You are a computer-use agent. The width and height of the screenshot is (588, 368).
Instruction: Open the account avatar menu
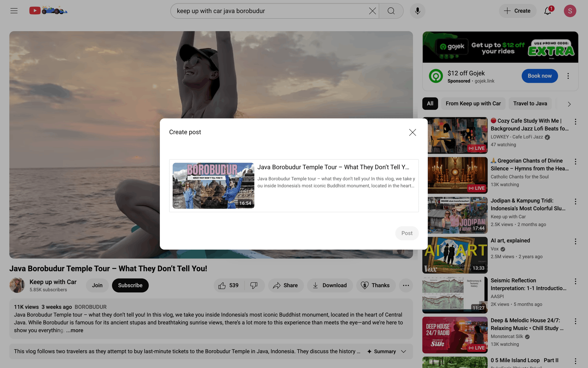click(570, 11)
